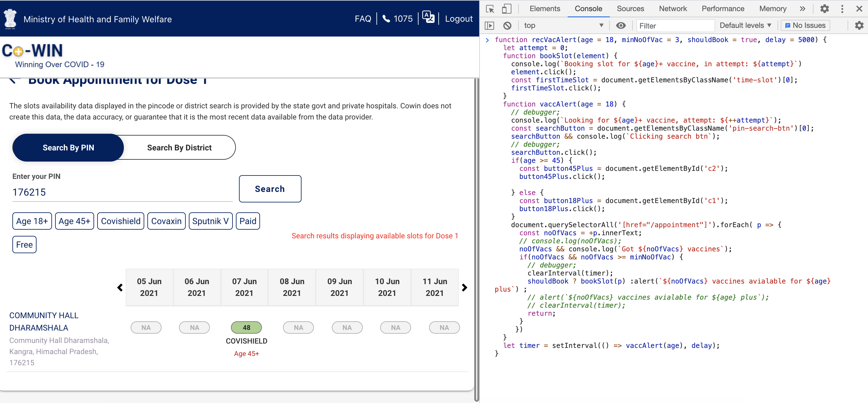The width and height of the screenshot is (868, 403).
Task: Select the Age 18+ filter
Action: click(32, 221)
